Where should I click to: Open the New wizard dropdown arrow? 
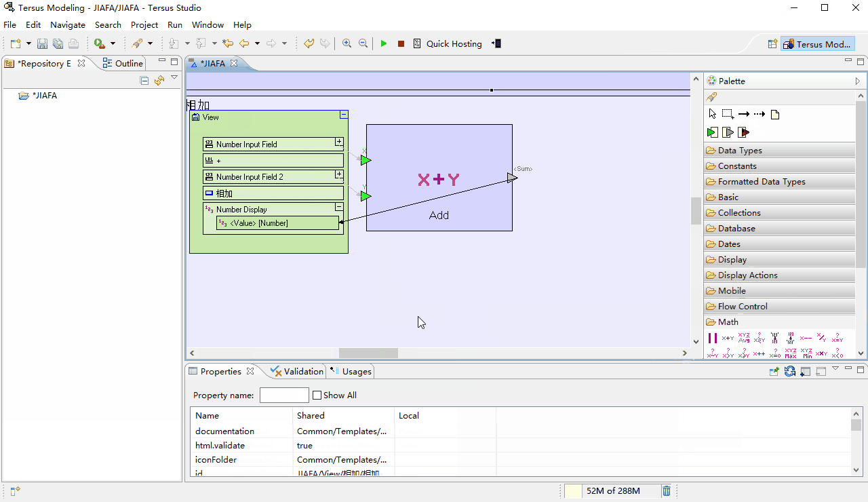(28, 43)
